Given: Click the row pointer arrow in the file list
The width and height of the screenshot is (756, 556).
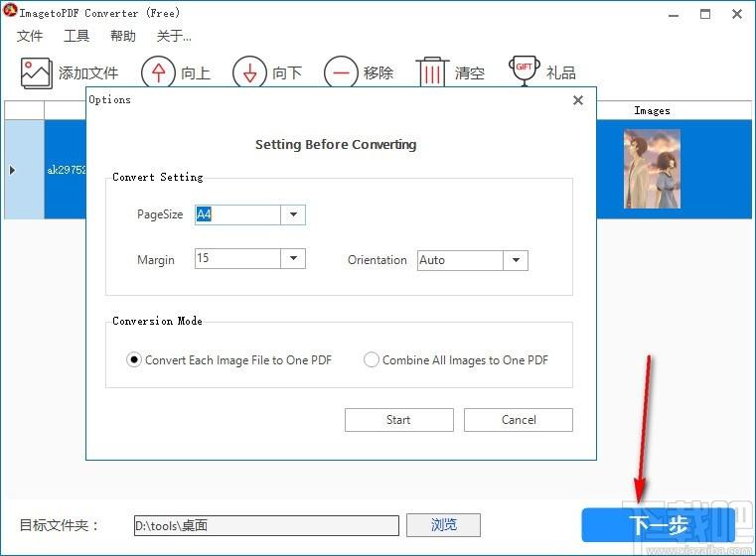Looking at the screenshot, I should pyautogui.click(x=13, y=170).
